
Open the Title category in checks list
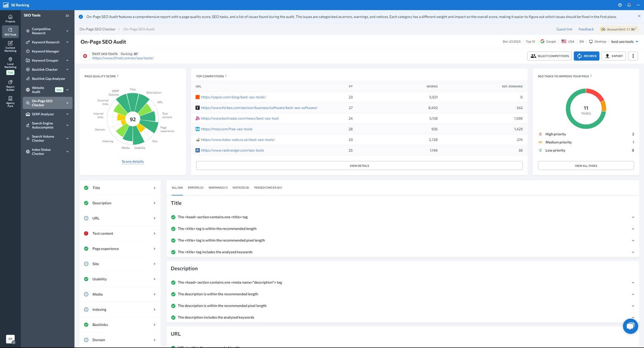pyautogui.click(x=120, y=188)
